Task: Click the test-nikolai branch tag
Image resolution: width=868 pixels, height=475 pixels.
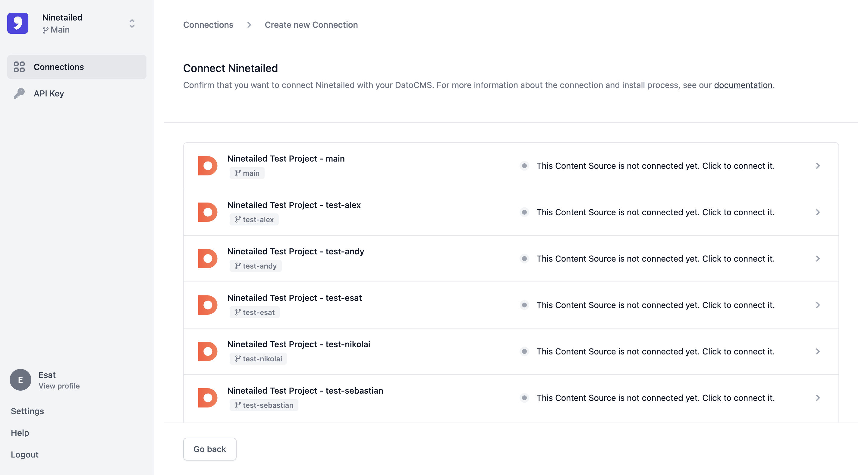Action: [x=258, y=359]
